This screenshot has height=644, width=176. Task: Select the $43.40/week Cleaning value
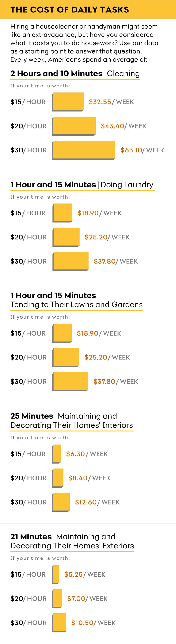point(124,126)
